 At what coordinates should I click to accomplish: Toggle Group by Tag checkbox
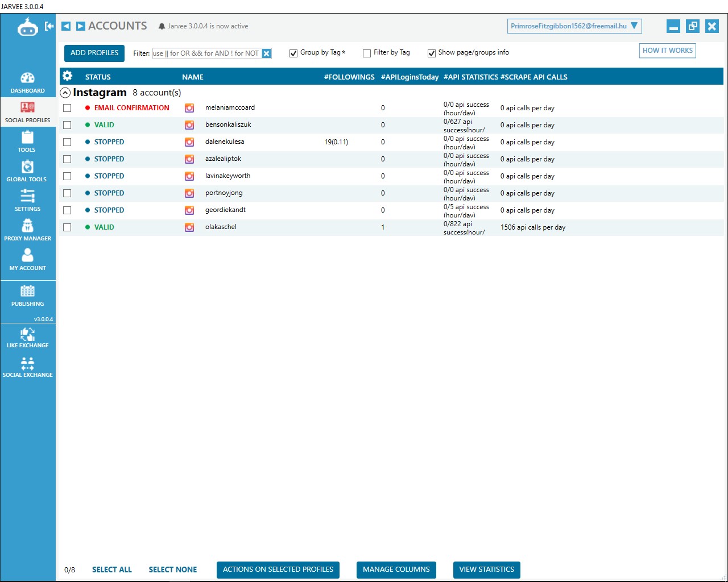click(x=293, y=53)
